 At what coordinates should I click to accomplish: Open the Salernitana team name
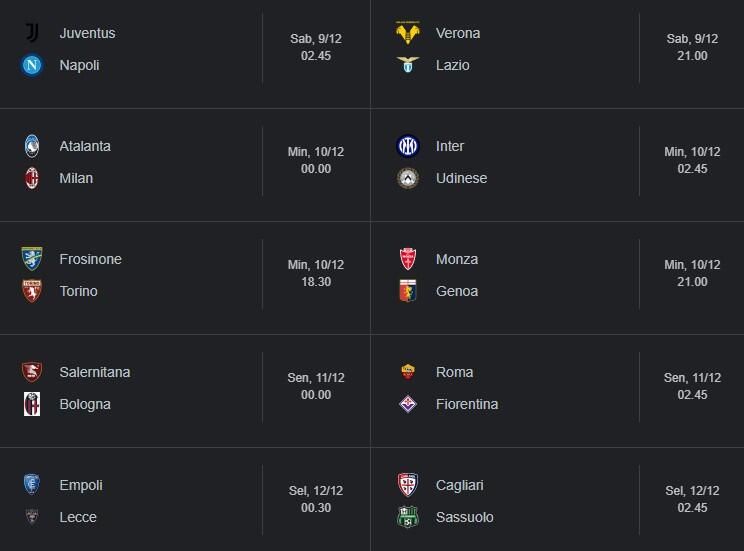tap(95, 372)
